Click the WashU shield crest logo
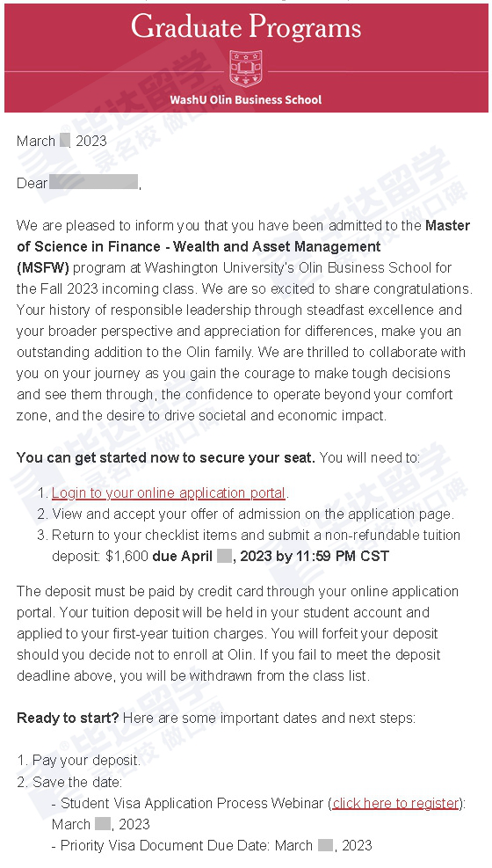Screen dimensions: 492x868 [x=245, y=69]
